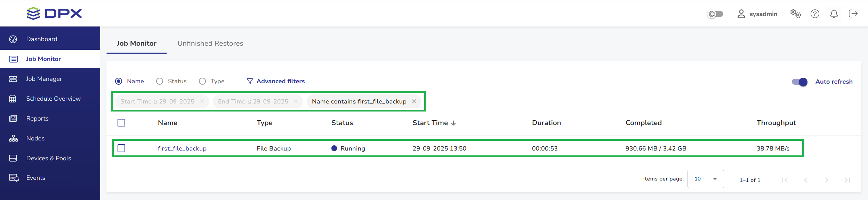Remove the 'Name contains first_file_backup' filter chip
The width and height of the screenshot is (868, 200).
tap(414, 101)
